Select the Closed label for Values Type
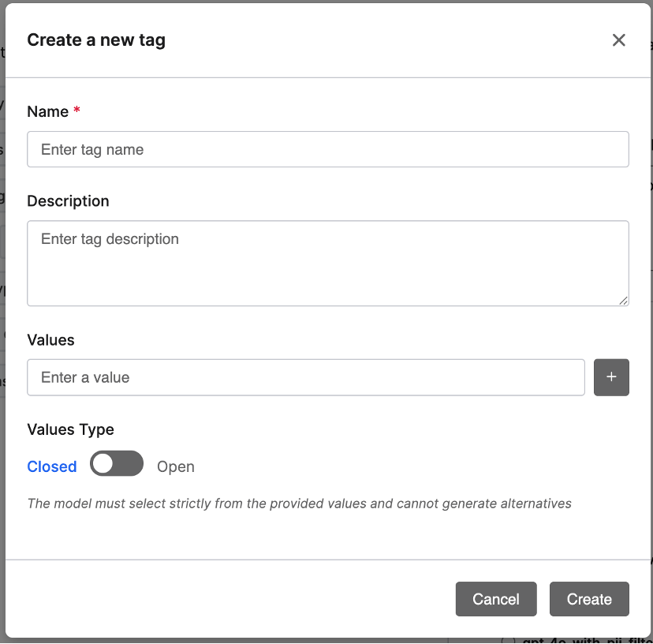Viewport: 653px width, 644px height. coord(51,466)
